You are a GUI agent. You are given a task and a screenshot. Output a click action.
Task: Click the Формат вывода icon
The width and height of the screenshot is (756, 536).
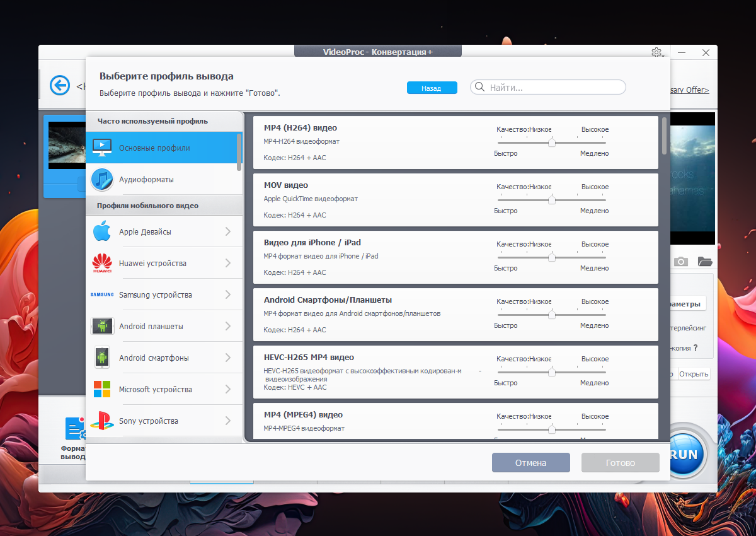point(74,429)
